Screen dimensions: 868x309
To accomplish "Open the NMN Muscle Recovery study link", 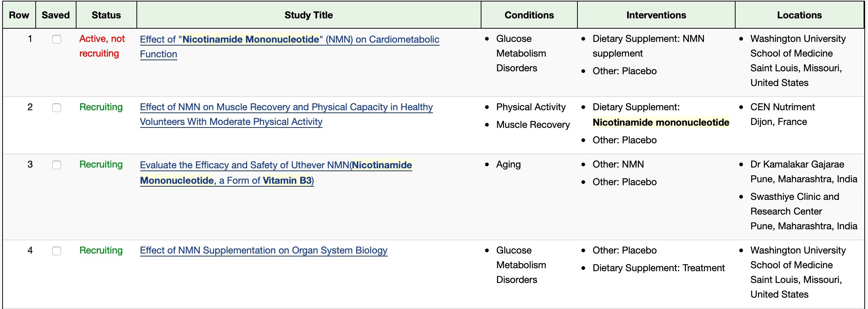I will pos(286,114).
